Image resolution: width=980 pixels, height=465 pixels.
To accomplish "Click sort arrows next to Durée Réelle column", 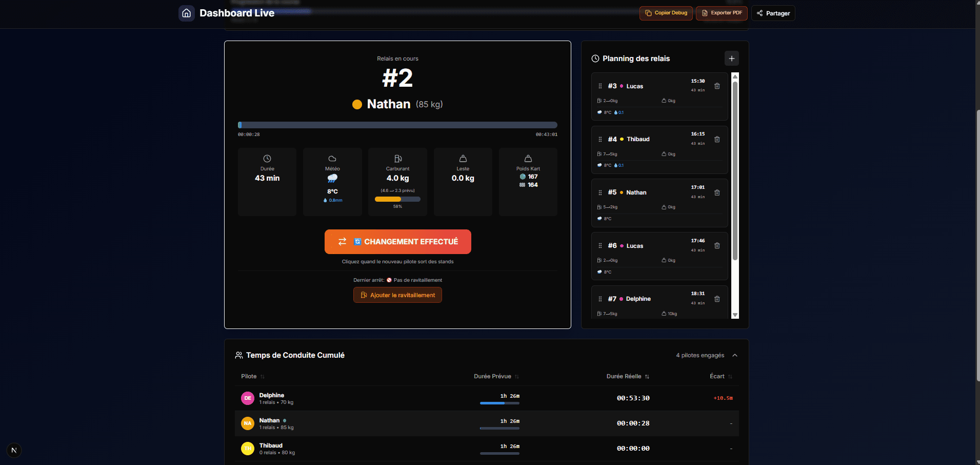I will [x=647, y=376].
